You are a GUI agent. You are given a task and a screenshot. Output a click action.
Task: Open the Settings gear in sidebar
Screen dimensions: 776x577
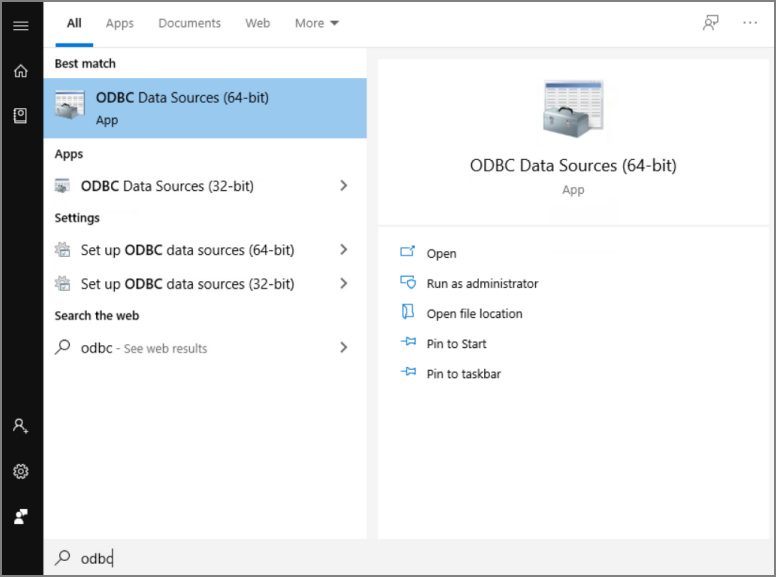pos(20,471)
